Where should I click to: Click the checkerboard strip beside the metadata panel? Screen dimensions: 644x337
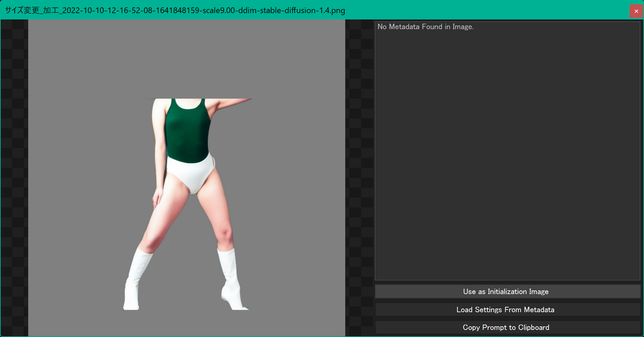click(x=359, y=176)
